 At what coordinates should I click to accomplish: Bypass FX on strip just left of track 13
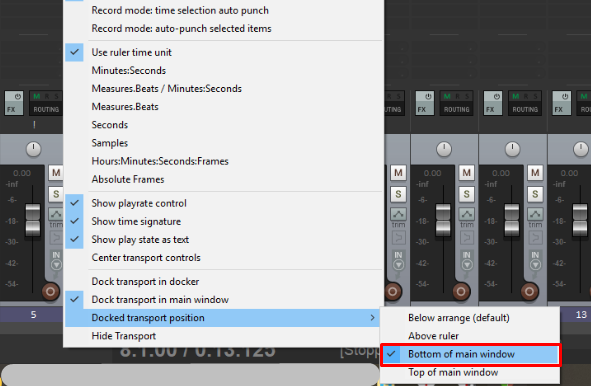click(x=496, y=97)
